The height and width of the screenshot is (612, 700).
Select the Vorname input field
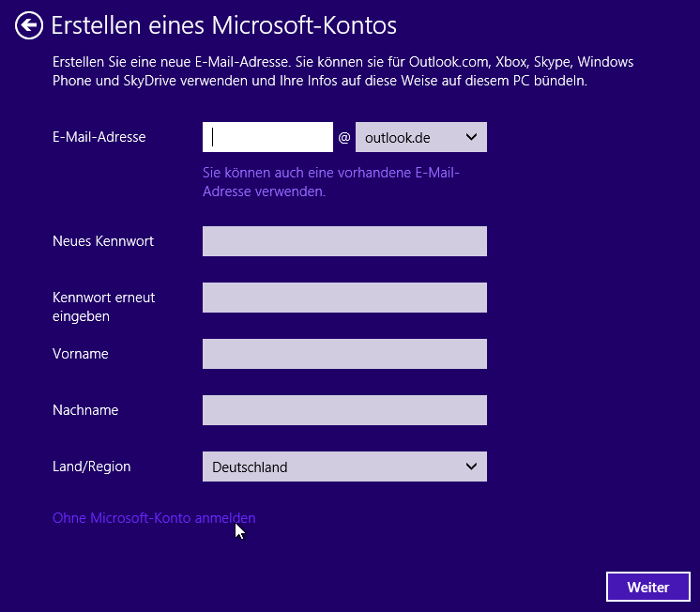pos(344,354)
